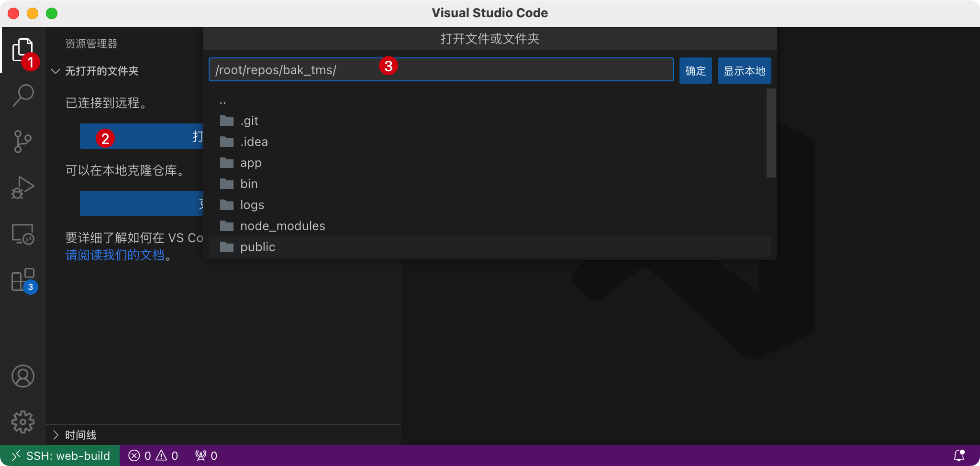Open the Accounts menu icon
980x466 pixels.
click(22, 376)
